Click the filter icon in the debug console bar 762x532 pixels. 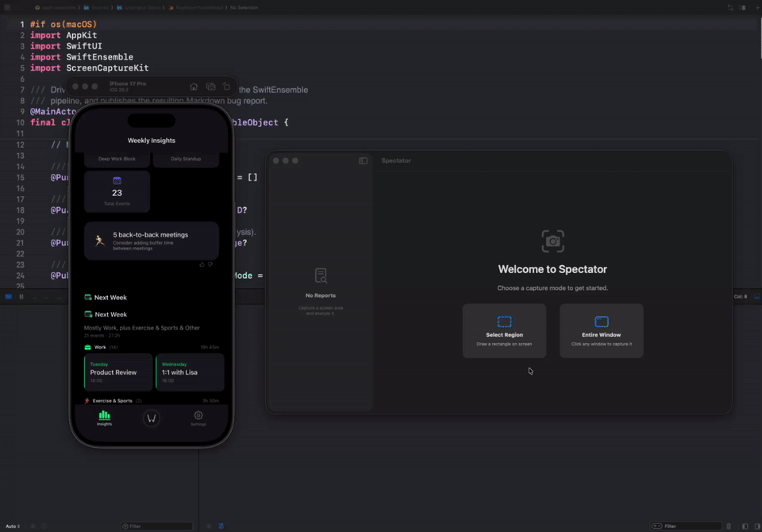coord(657,526)
